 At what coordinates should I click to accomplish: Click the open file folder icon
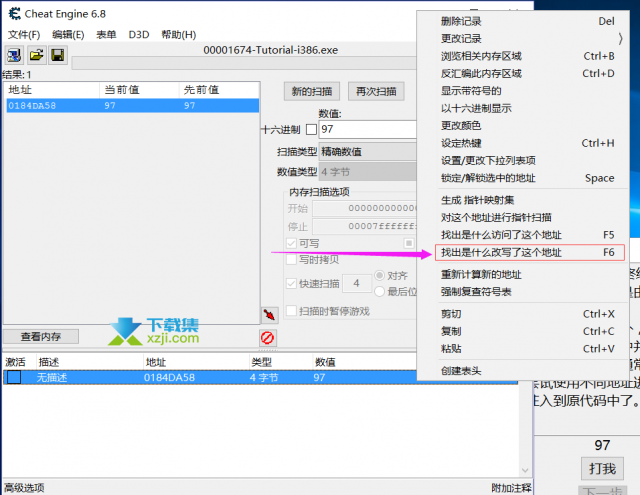point(36,55)
